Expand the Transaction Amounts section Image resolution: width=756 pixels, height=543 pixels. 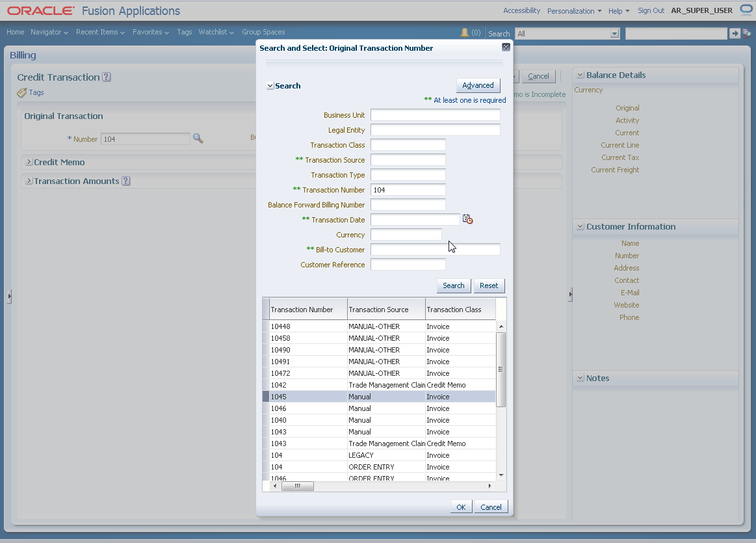pyautogui.click(x=29, y=181)
